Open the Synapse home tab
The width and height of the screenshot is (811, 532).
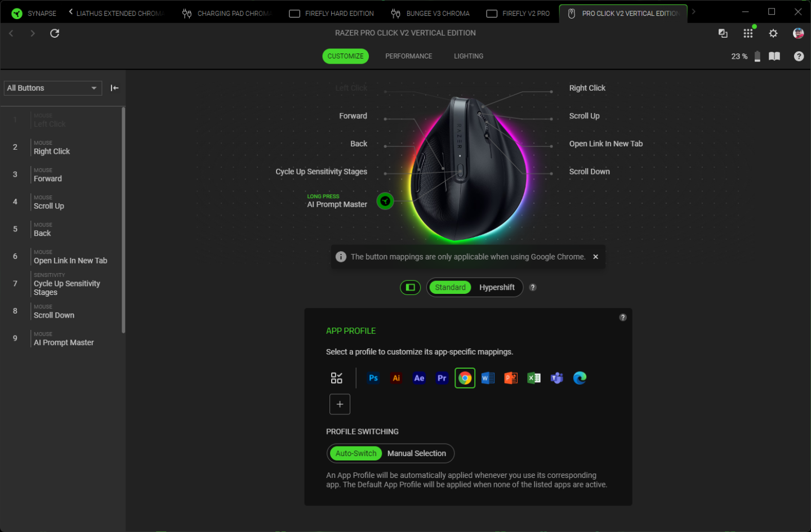point(34,14)
